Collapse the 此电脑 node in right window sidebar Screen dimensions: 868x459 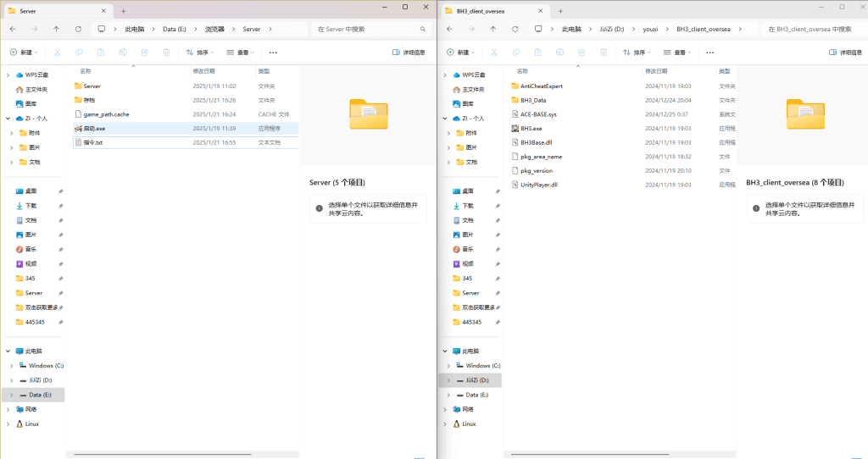444,351
